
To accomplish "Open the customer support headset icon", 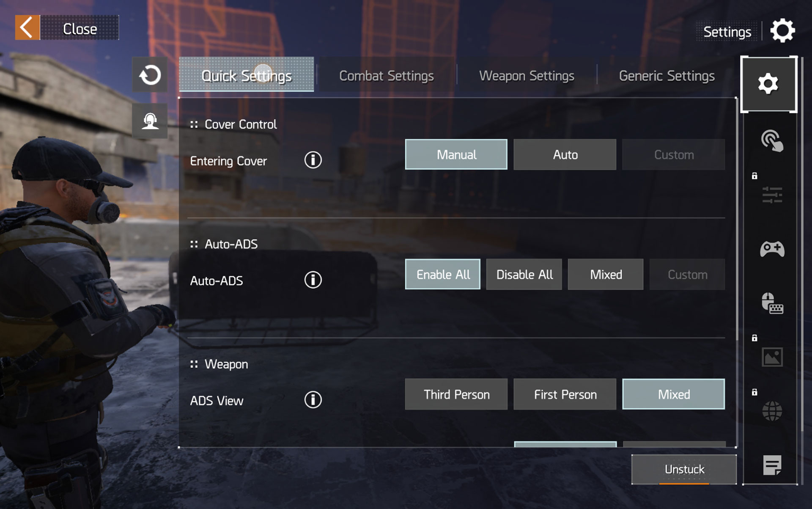I will coord(150,121).
